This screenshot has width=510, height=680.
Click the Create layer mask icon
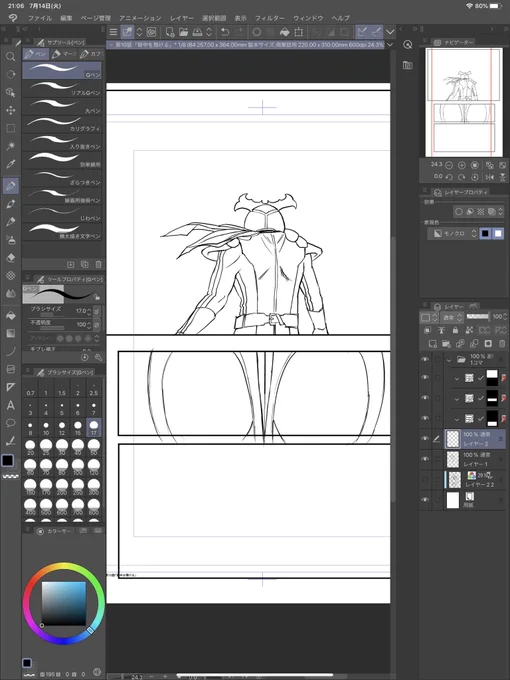[x=488, y=343]
